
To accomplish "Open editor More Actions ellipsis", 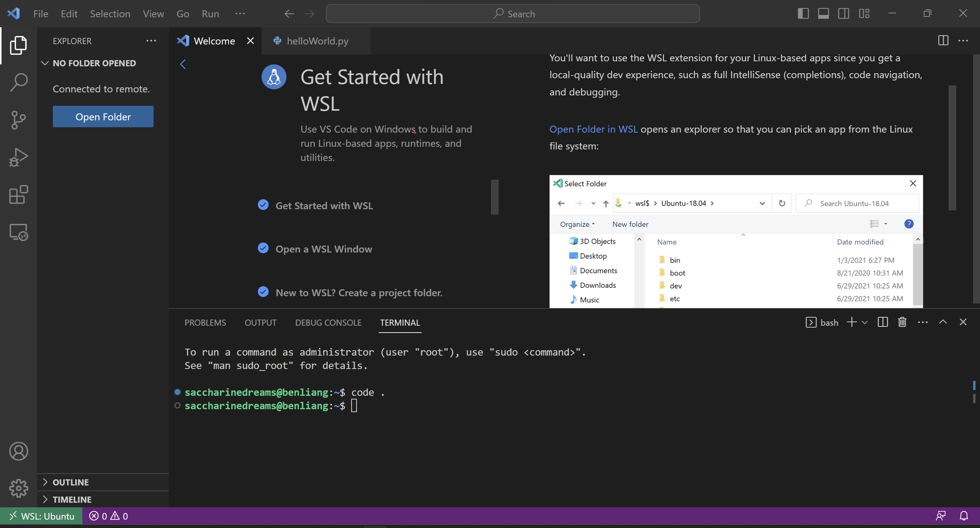I will (963, 41).
